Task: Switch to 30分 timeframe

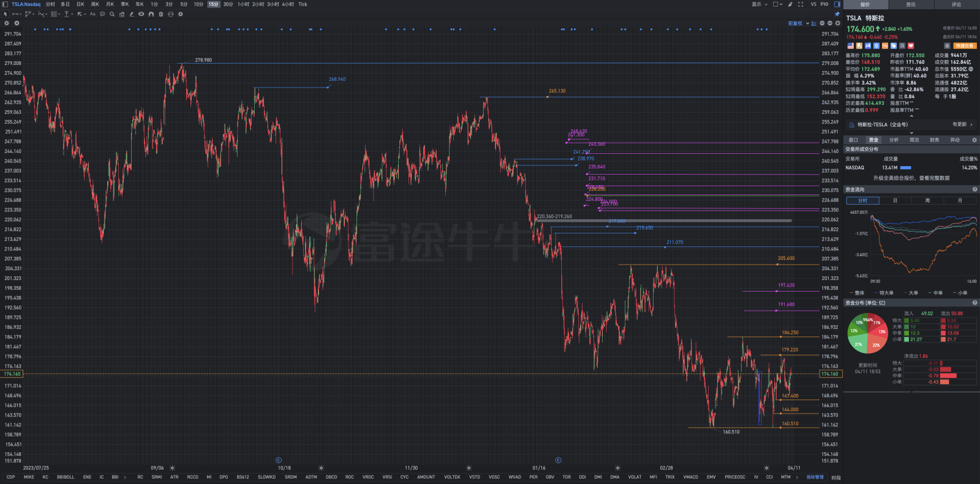Action: pos(228,4)
